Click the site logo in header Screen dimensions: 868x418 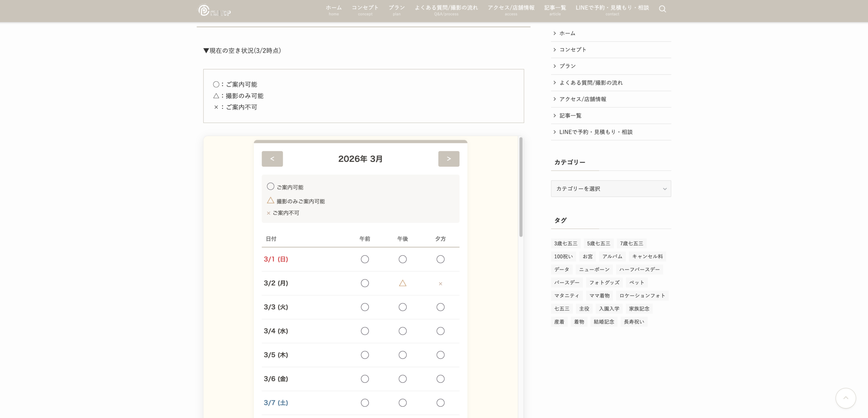(x=214, y=11)
